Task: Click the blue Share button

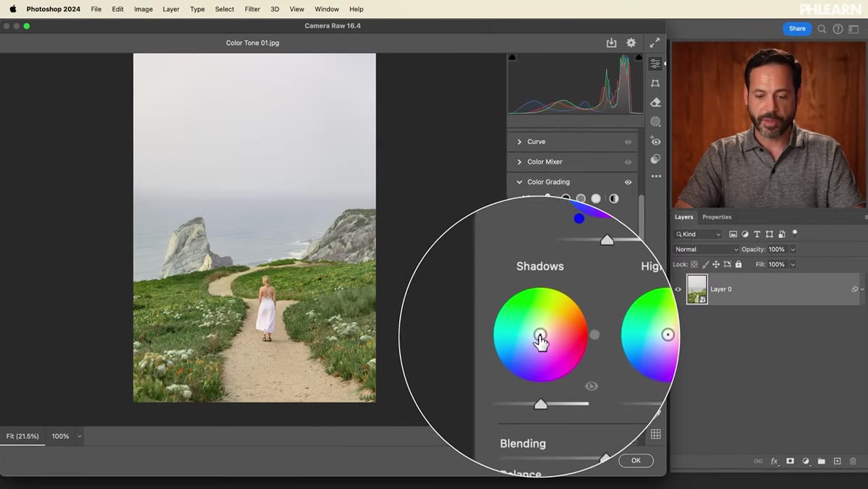Action: pos(797,29)
